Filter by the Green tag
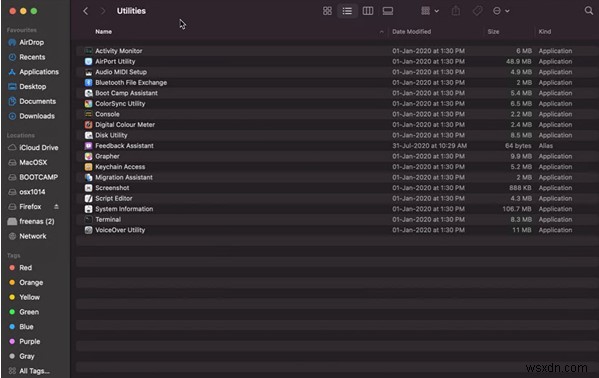This screenshot has width=599, height=378. click(x=29, y=312)
